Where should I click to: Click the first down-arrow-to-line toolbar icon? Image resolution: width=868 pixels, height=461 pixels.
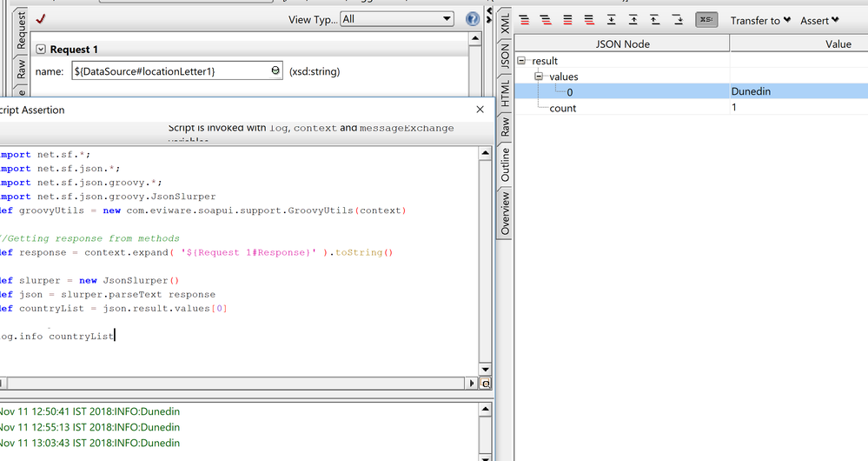point(612,20)
